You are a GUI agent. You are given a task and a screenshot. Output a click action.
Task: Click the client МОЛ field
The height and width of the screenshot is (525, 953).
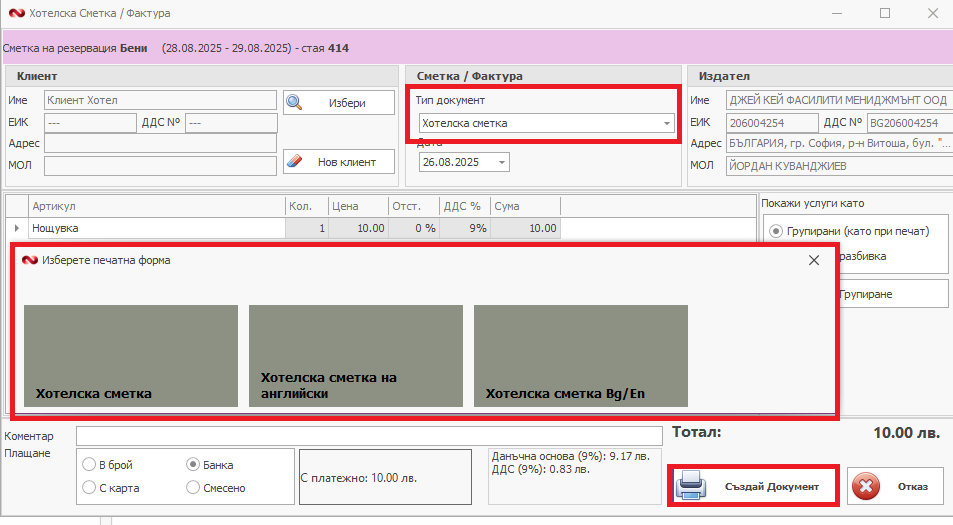160,165
